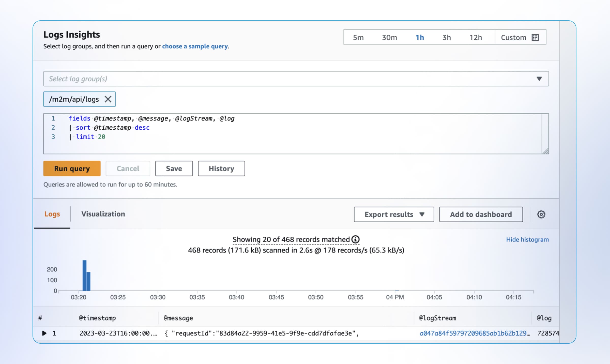Open the results settings gear icon

click(541, 214)
